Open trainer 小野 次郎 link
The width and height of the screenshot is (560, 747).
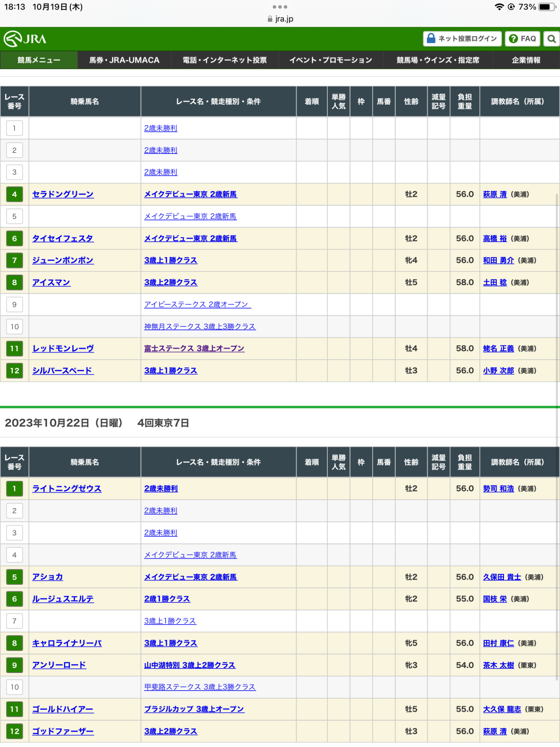coord(498,371)
